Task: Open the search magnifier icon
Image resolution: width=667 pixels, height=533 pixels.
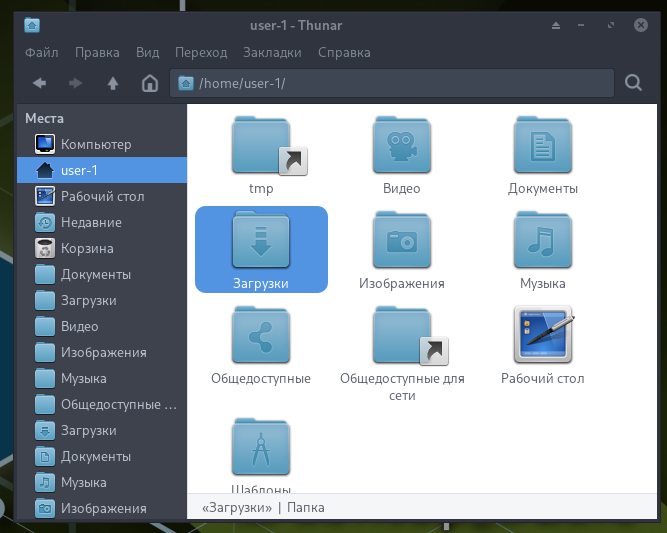Action: tap(633, 83)
